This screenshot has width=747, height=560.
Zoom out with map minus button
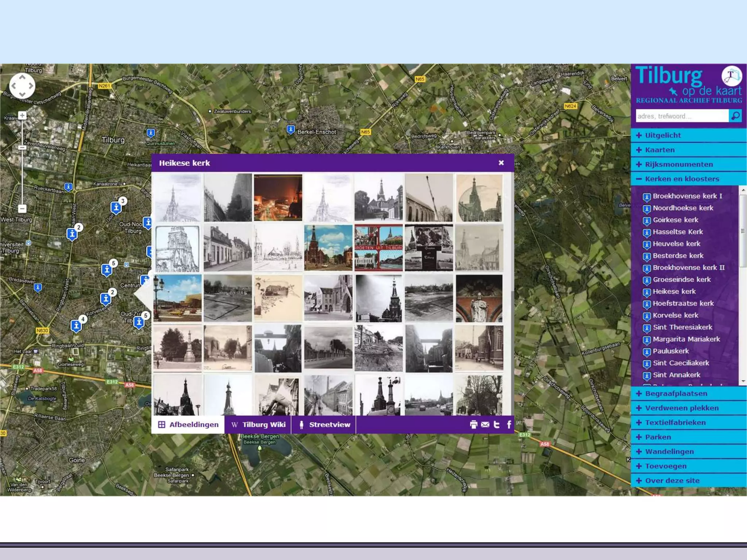22,209
